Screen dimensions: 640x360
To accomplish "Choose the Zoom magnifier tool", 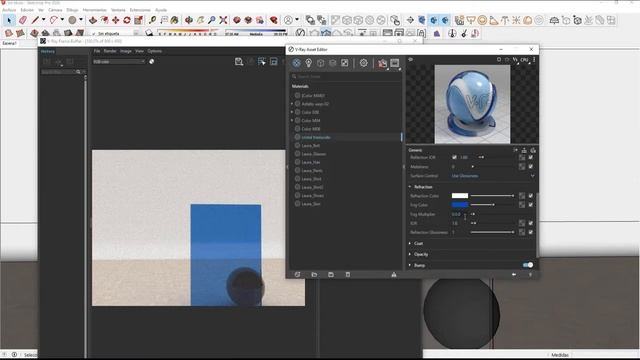I will [x=212, y=20].
